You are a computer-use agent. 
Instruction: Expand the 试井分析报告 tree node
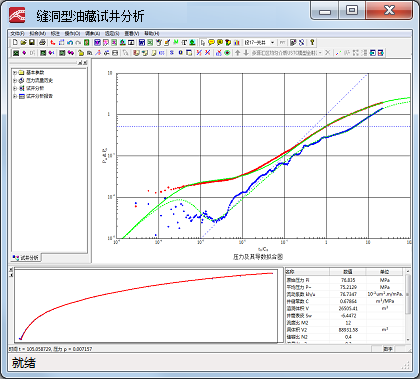[15, 96]
